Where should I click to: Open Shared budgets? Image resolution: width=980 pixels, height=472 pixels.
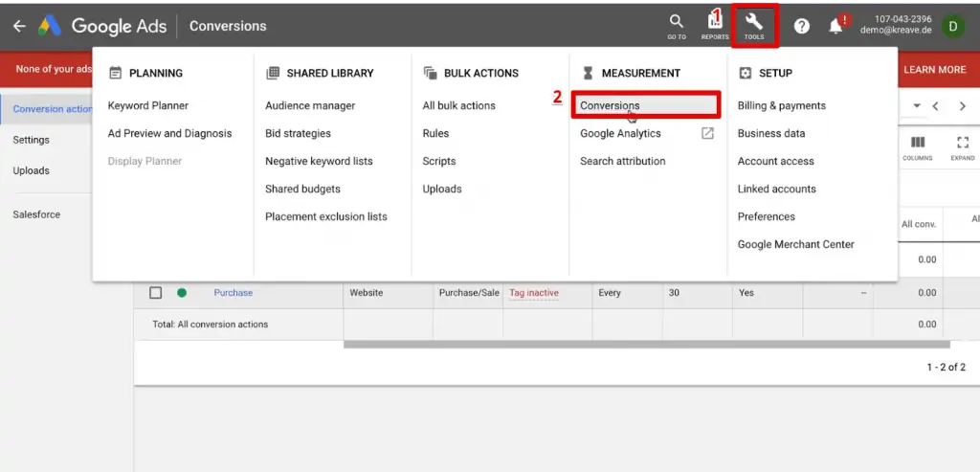tap(302, 189)
